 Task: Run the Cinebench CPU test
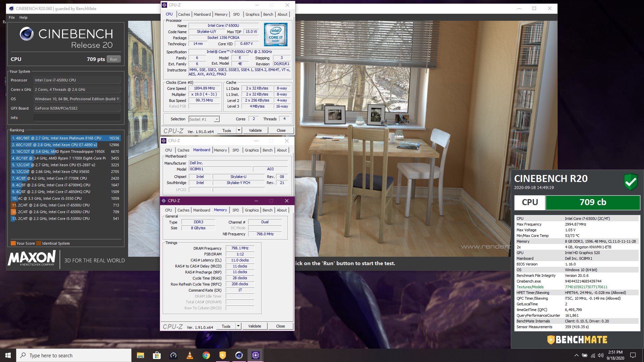(114, 59)
